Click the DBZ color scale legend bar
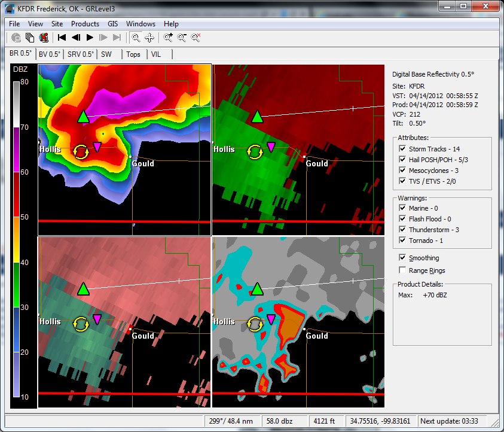 pyautogui.click(x=16, y=239)
